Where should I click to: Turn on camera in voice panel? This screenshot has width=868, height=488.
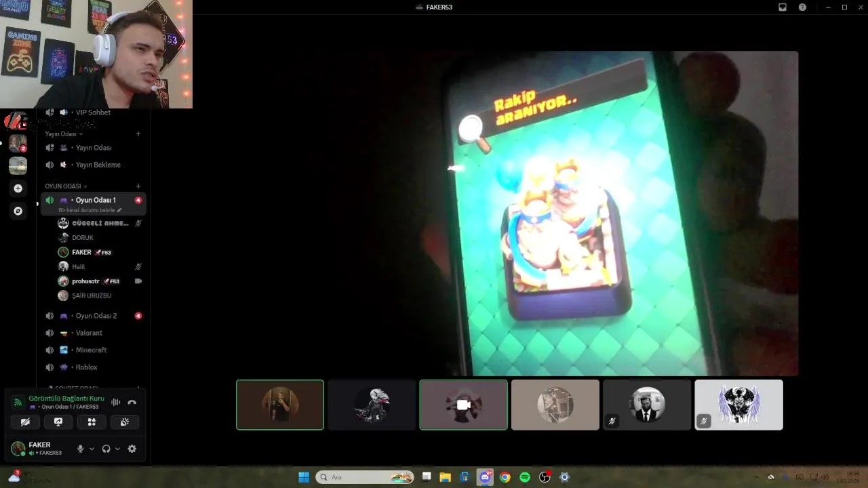pyautogui.click(x=25, y=422)
